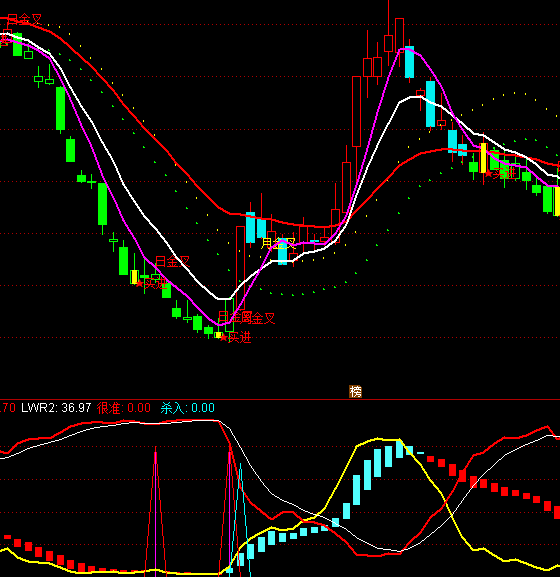Click the overlapping 日金叉月金叉 text label
The width and height of the screenshot is (560, 577).
[x=247, y=318]
